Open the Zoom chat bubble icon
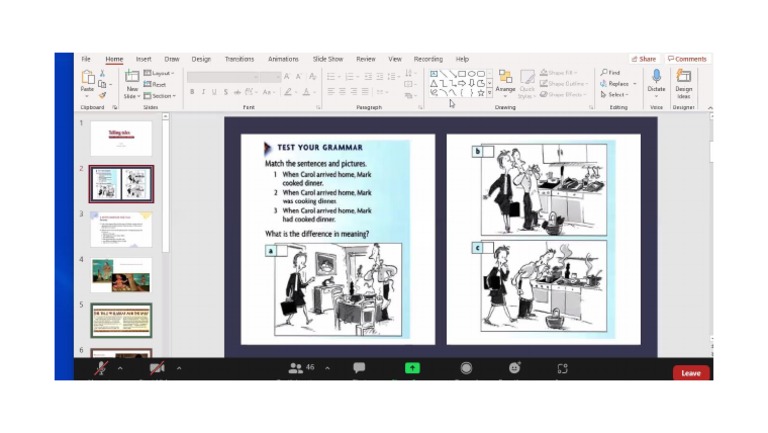The image size is (768, 433). 359,368
